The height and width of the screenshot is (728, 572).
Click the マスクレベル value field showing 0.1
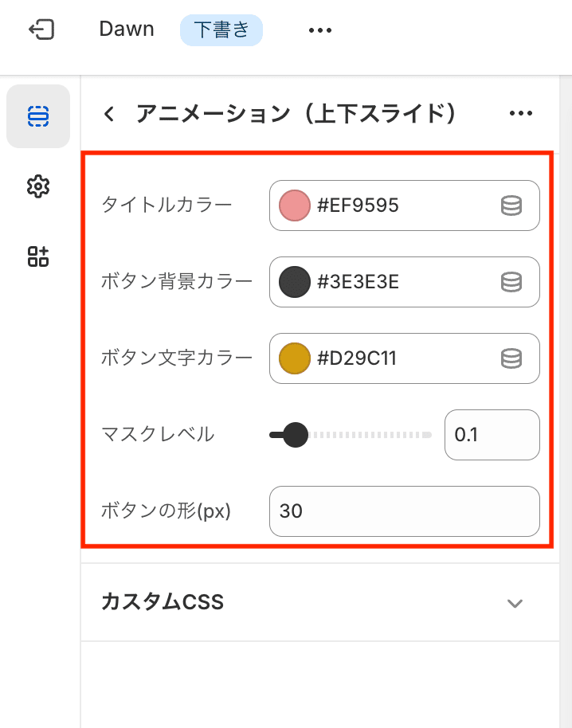click(x=492, y=435)
